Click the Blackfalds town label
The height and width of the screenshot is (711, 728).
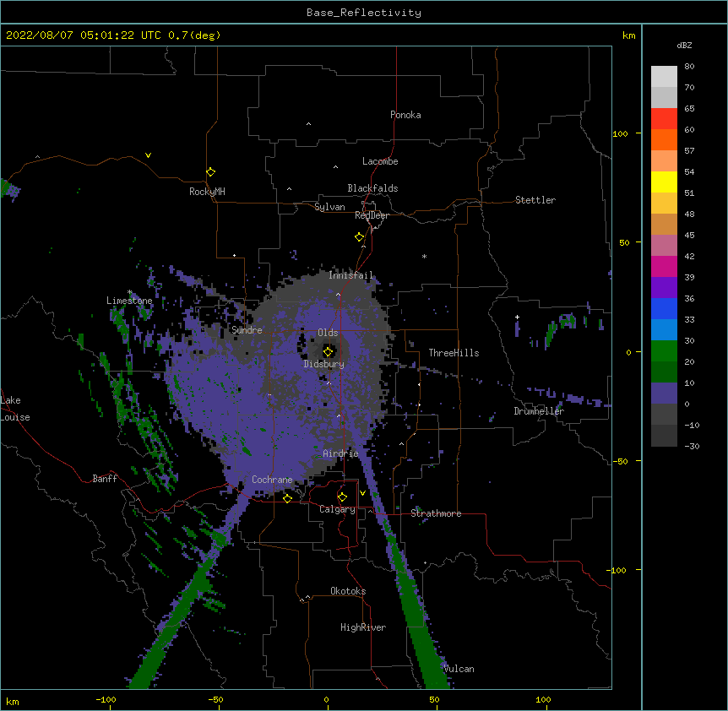[372, 188]
